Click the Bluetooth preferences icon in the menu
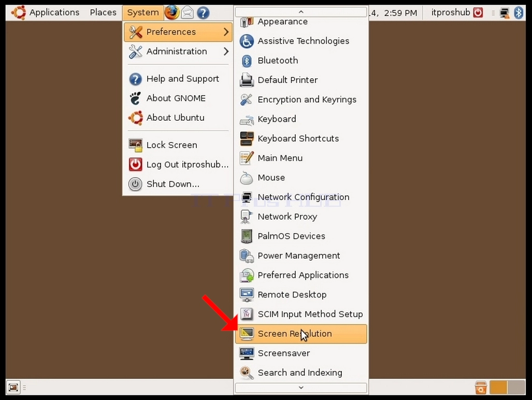The width and height of the screenshot is (532, 400). (247, 61)
